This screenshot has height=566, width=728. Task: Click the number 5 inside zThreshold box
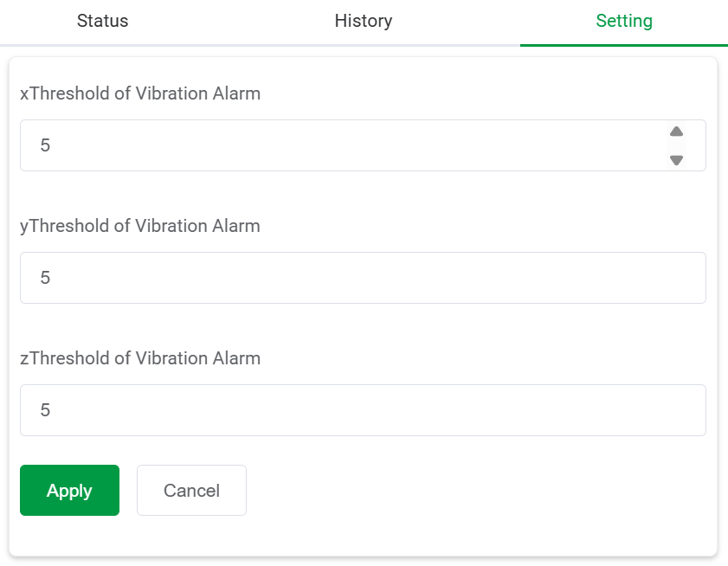coord(46,410)
